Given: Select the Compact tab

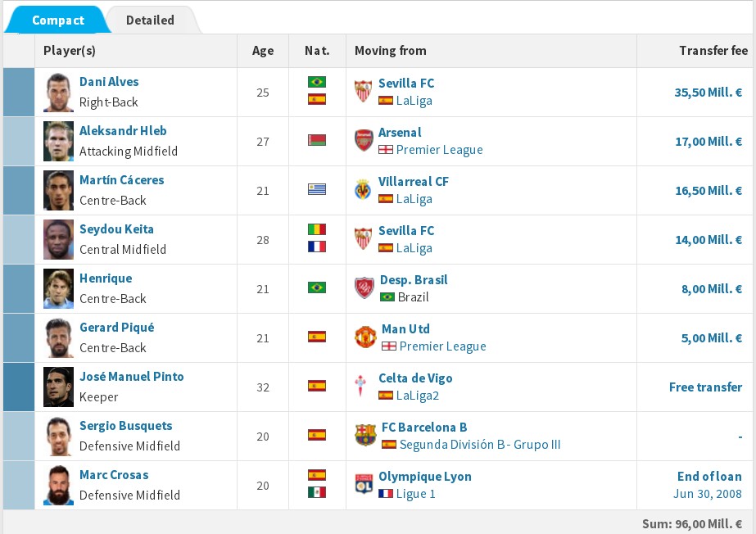Looking at the screenshot, I should pyautogui.click(x=58, y=20).
